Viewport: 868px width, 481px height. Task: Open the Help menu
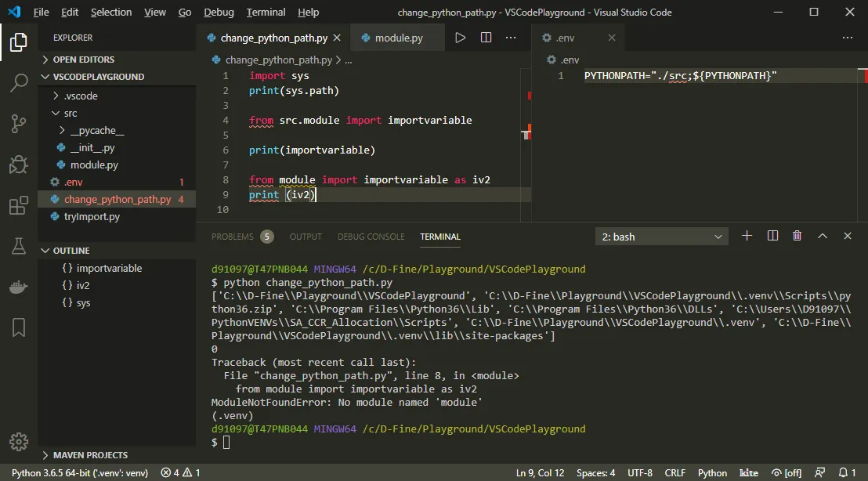(309, 12)
